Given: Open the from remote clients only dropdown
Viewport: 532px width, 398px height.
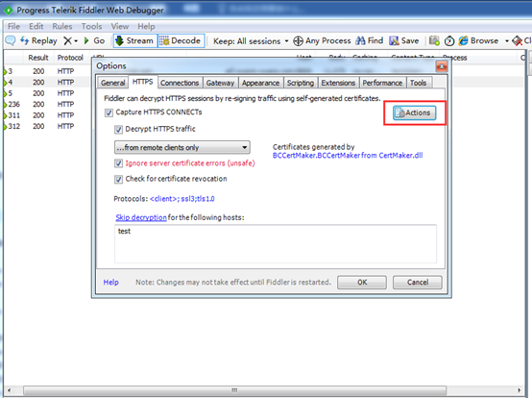Looking at the screenshot, I should click(x=182, y=147).
